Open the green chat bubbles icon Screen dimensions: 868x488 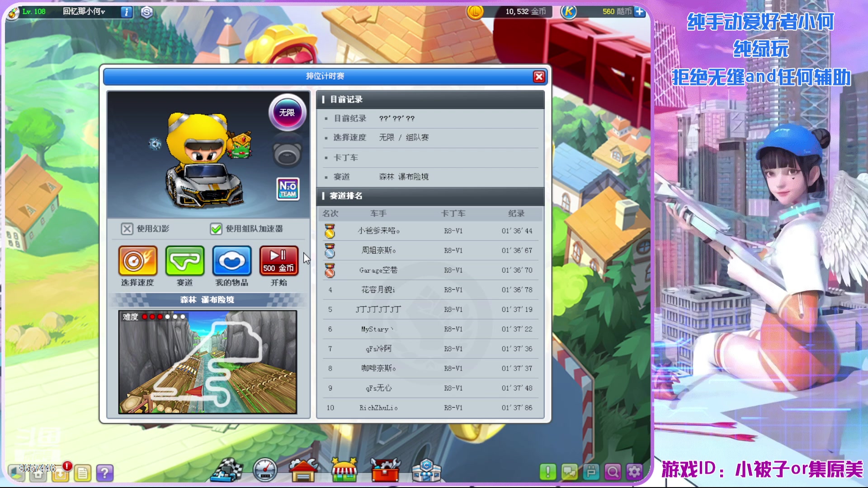pyautogui.click(x=569, y=472)
